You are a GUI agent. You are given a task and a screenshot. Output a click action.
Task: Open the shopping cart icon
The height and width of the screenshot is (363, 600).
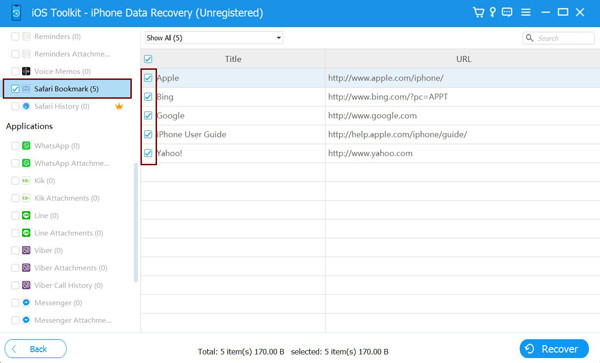478,13
